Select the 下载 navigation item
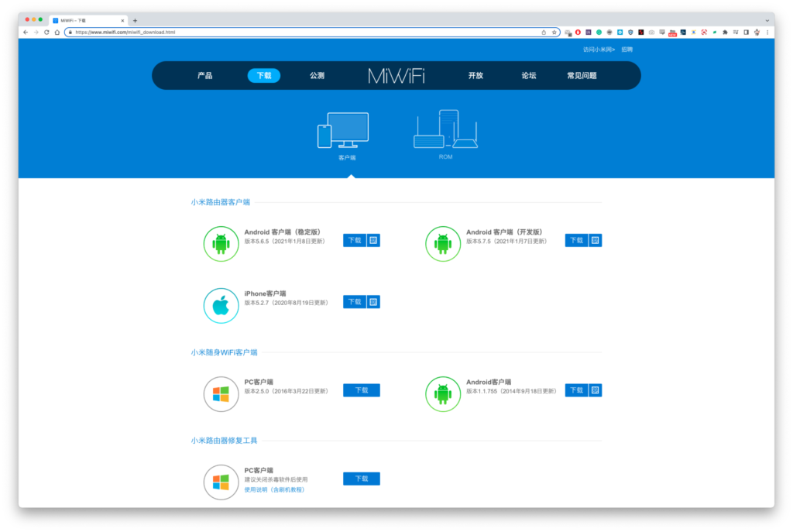 pos(264,76)
